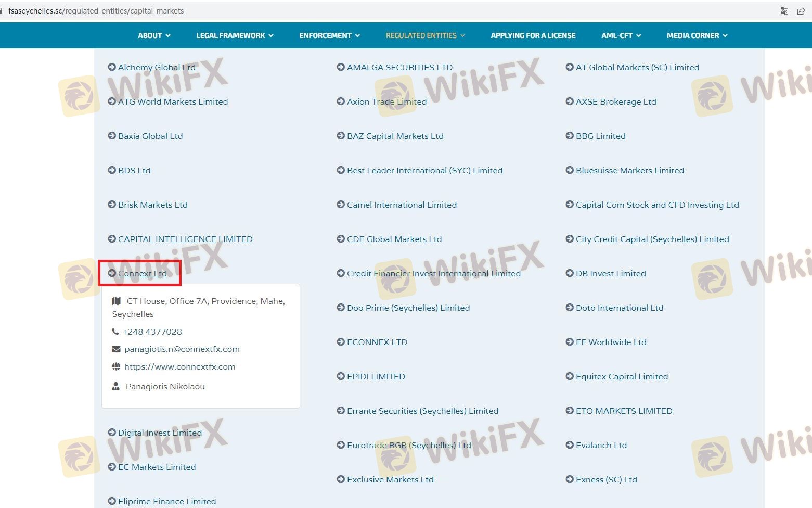The height and width of the screenshot is (508, 812).
Task: Click arrow icon beside Baxia Global Ltd
Action: [112, 136]
